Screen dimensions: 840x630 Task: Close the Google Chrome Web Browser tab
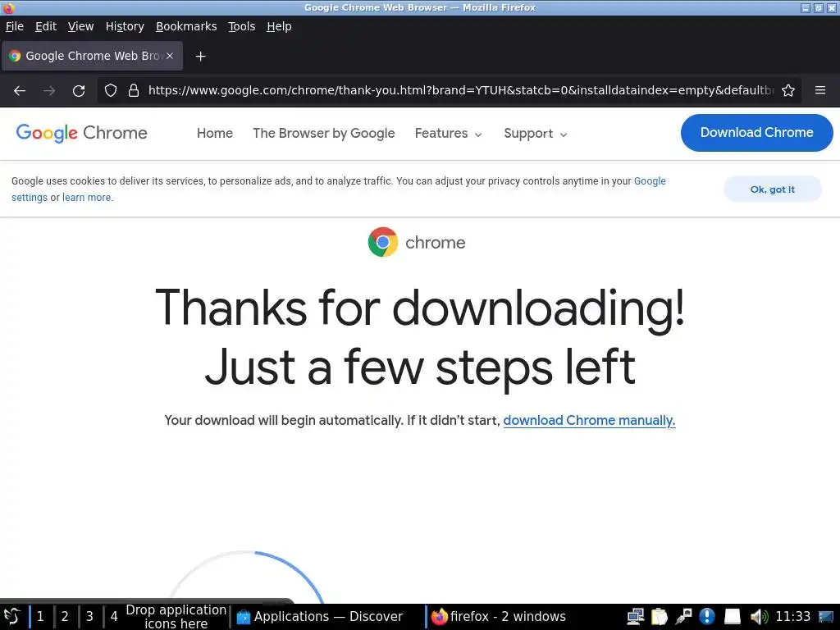point(169,56)
